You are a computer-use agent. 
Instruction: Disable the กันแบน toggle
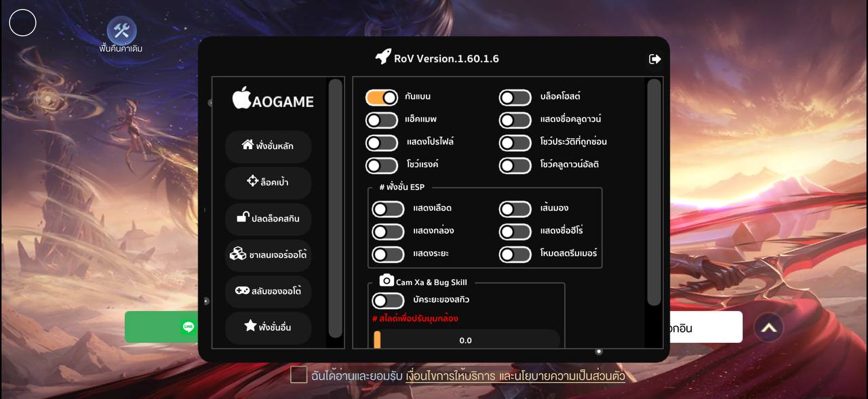382,98
